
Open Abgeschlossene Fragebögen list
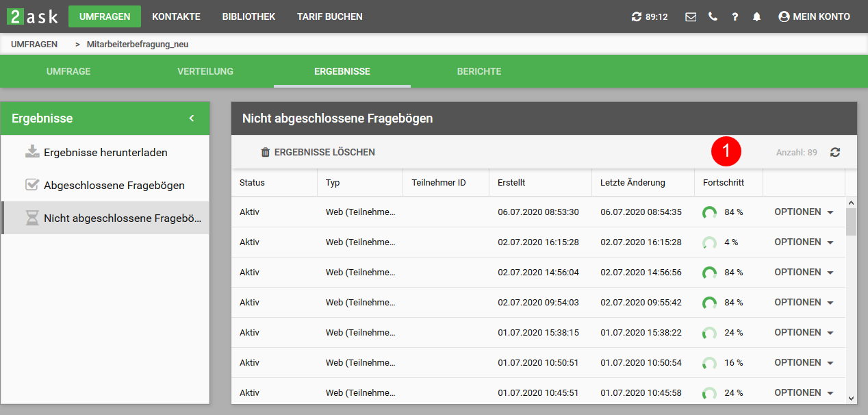tap(105, 185)
